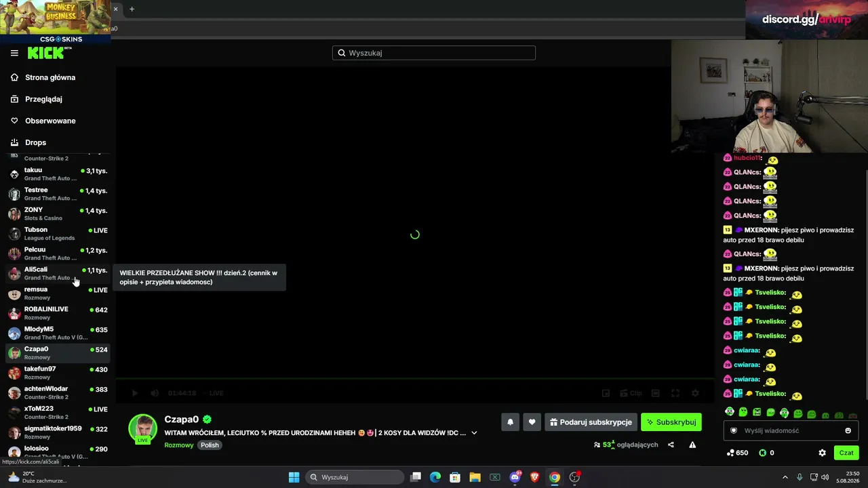The image size is (868, 488).
Task: Open the Windows Start menu
Action: point(294,477)
